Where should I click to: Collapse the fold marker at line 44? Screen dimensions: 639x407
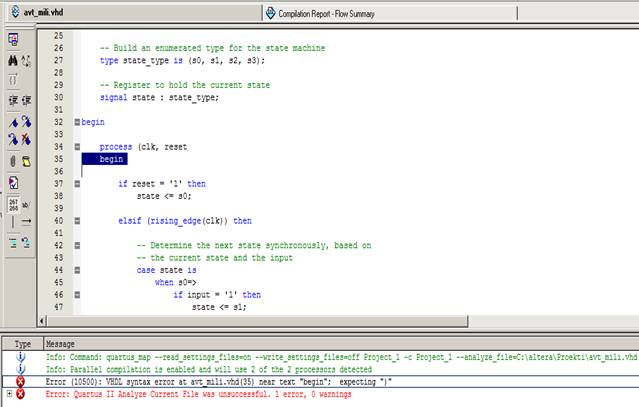[x=78, y=270]
